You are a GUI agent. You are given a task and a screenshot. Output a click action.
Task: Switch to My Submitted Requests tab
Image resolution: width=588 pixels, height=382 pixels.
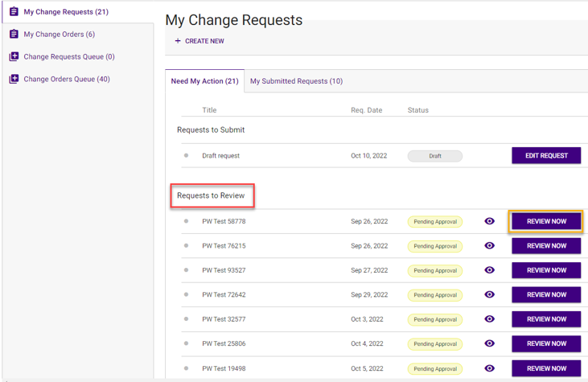tap(296, 81)
